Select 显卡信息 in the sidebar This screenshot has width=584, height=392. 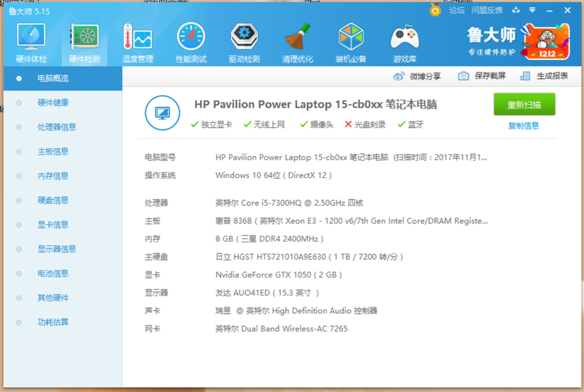pos(53,225)
